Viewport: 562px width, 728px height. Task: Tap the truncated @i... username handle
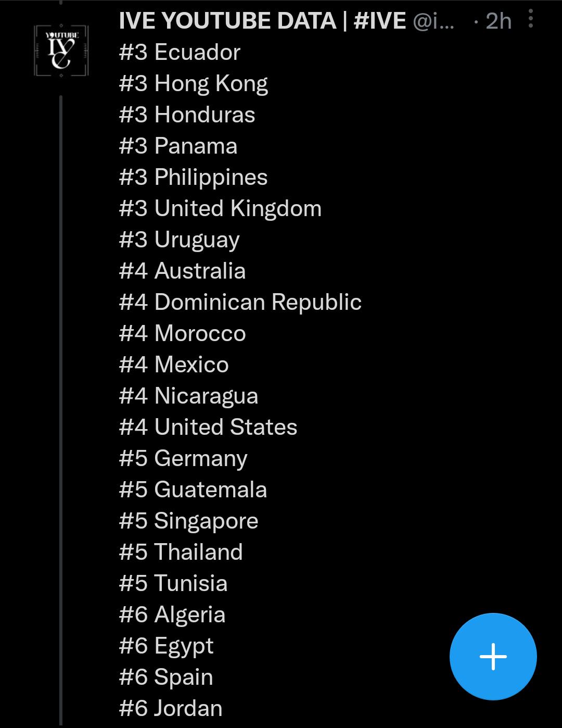click(x=433, y=21)
